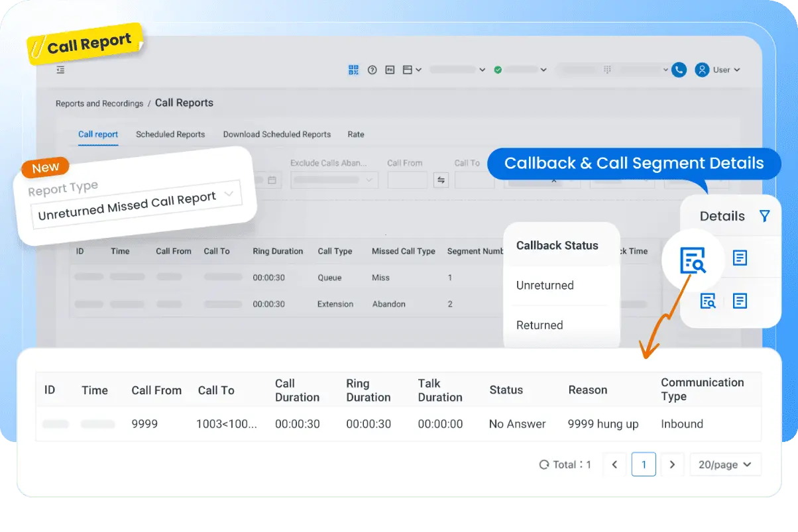Click the Ring Duration column header in report table
This screenshot has height=532, width=798.
click(278, 251)
